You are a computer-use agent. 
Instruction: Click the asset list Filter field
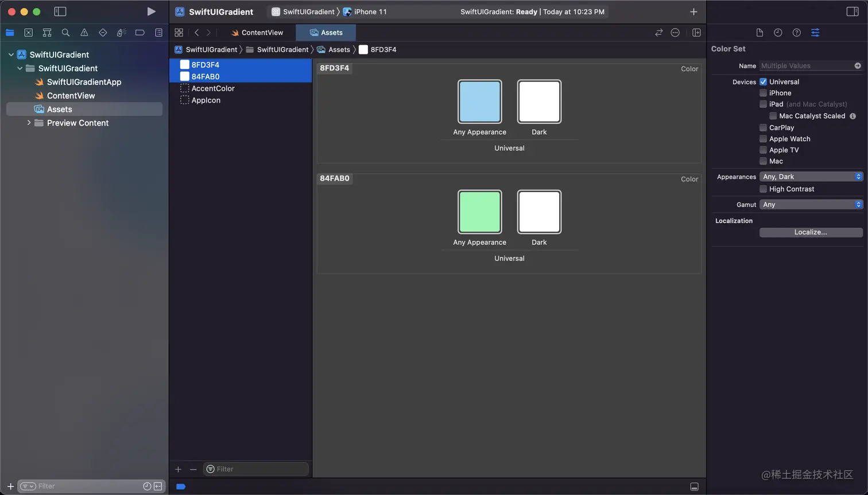click(x=256, y=469)
